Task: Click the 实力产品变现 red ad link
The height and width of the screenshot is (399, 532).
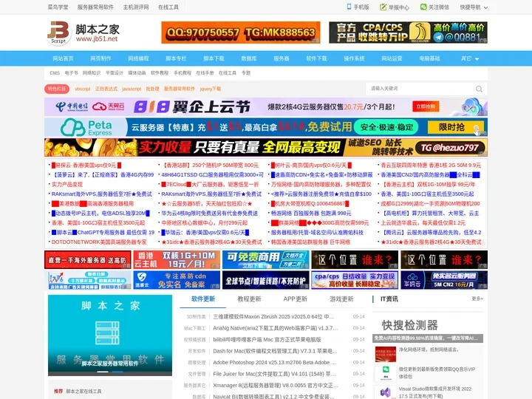Action: tap(67, 185)
